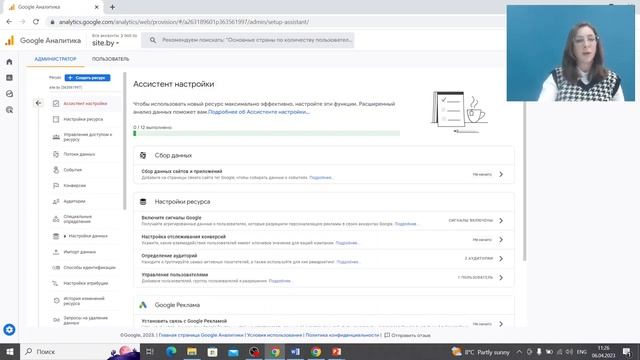This screenshot has width=640, height=360.
Task: Click the Сбор данных section icon
Action: pyautogui.click(x=143, y=156)
